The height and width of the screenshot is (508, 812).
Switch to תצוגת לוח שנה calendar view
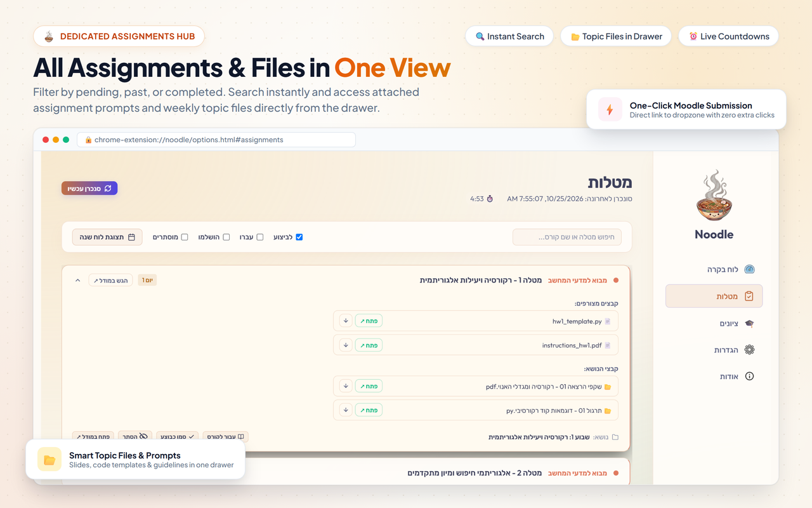(x=107, y=237)
